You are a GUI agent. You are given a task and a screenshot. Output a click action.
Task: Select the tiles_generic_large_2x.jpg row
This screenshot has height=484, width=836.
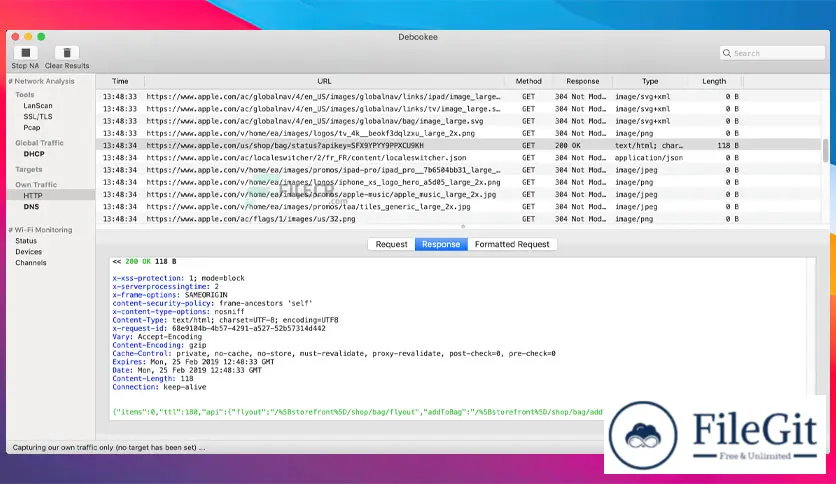(459, 207)
